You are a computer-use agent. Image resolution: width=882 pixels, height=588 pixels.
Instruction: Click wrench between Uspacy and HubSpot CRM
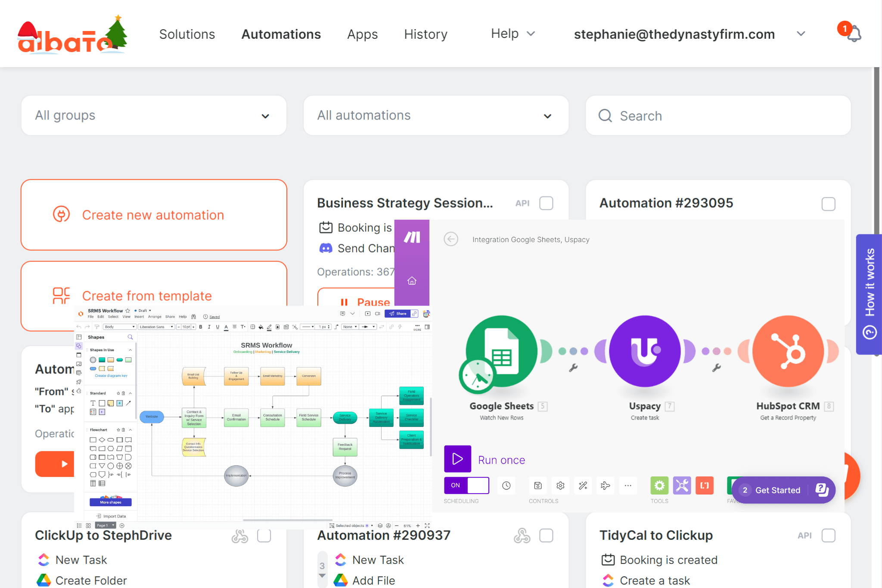point(717,367)
